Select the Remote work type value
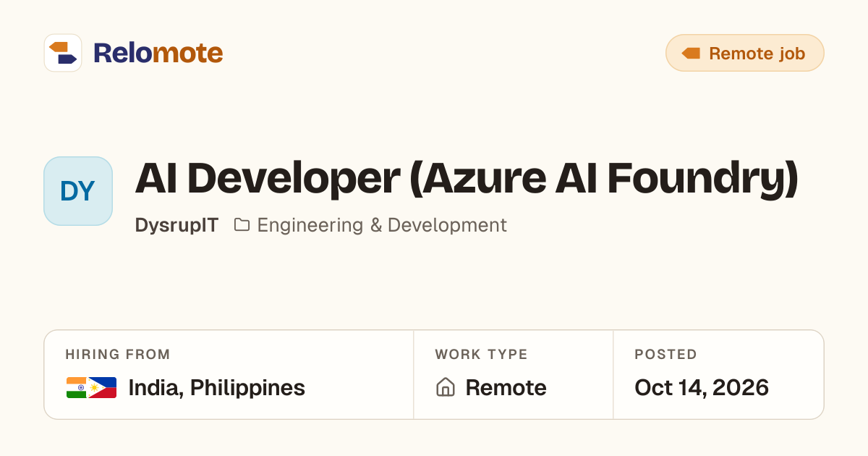The height and width of the screenshot is (456, 868). click(506, 388)
